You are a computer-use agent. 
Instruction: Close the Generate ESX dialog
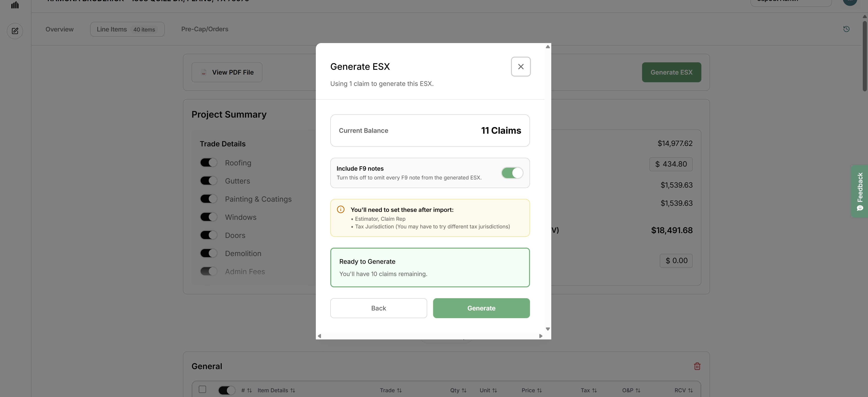(x=521, y=66)
